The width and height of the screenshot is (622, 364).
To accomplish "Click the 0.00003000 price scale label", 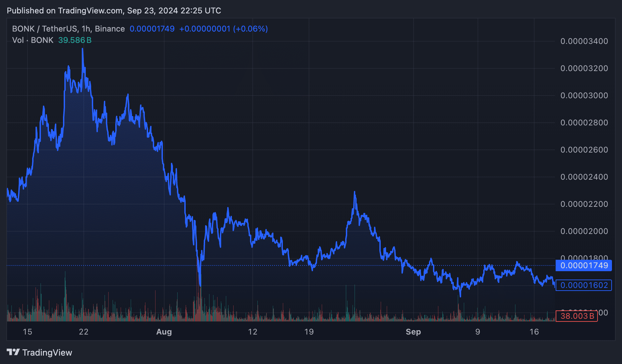I will pyautogui.click(x=584, y=96).
